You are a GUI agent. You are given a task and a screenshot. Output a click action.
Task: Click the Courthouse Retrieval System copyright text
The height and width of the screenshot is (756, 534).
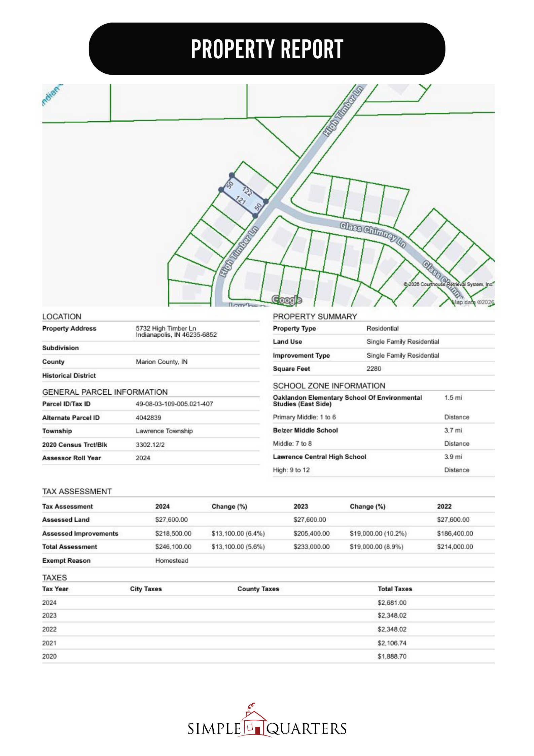[448, 284]
